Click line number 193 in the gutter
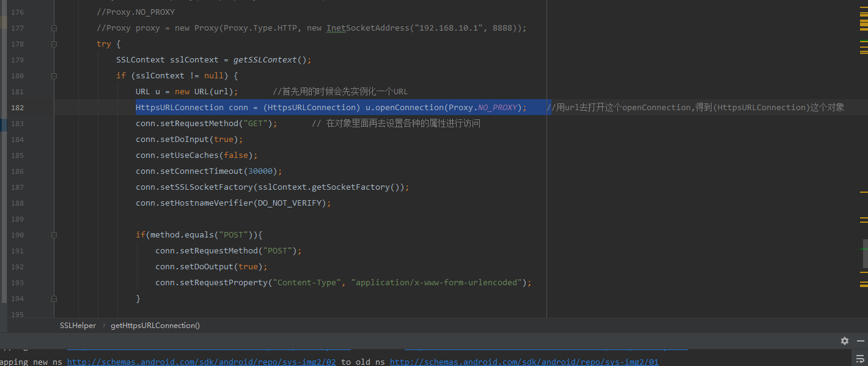This screenshot has width=868, height=366. pyautogui.click(x=17, y=283)
